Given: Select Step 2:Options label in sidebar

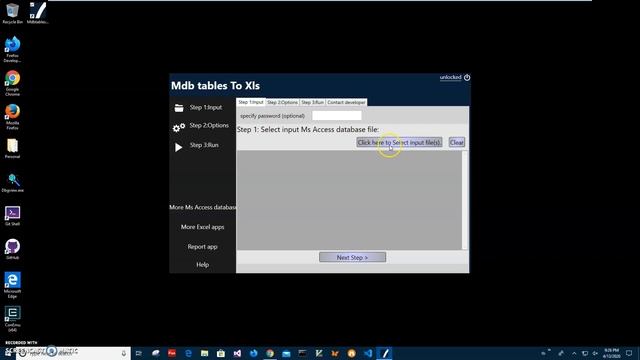Looking at the screenshot, I should (x=209, y=125).
